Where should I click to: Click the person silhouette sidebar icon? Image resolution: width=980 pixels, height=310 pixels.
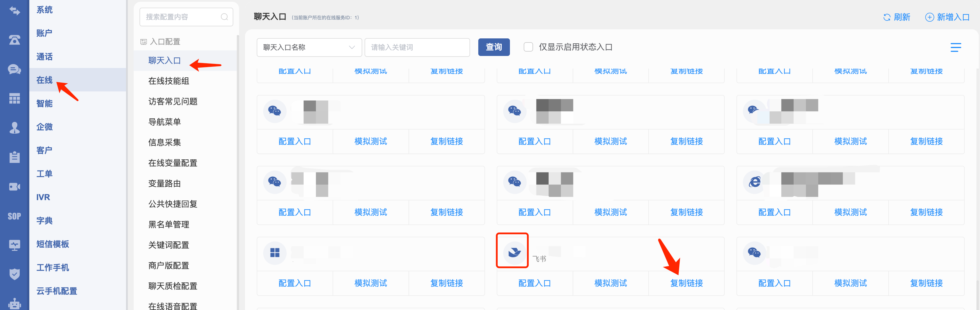point(14,128)
